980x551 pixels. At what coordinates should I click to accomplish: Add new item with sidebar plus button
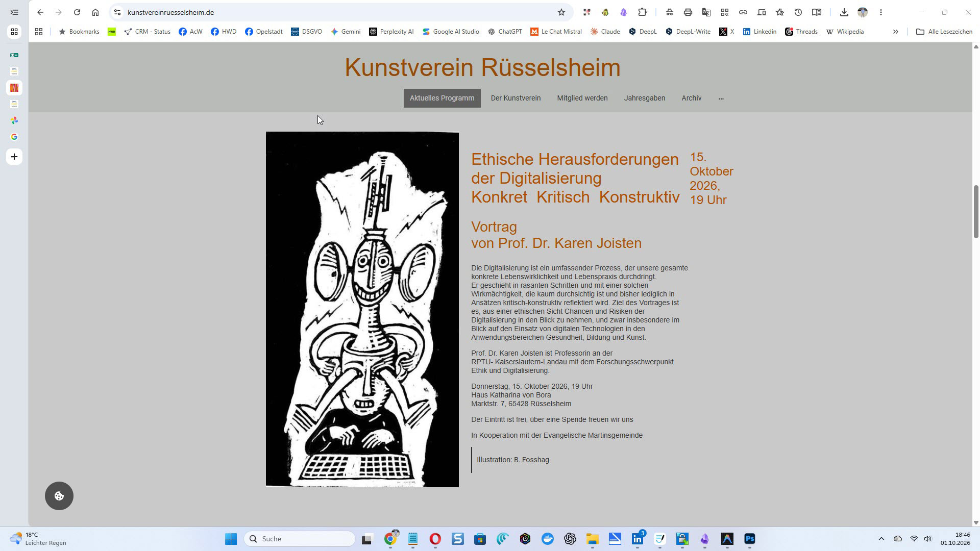point(14,157)
